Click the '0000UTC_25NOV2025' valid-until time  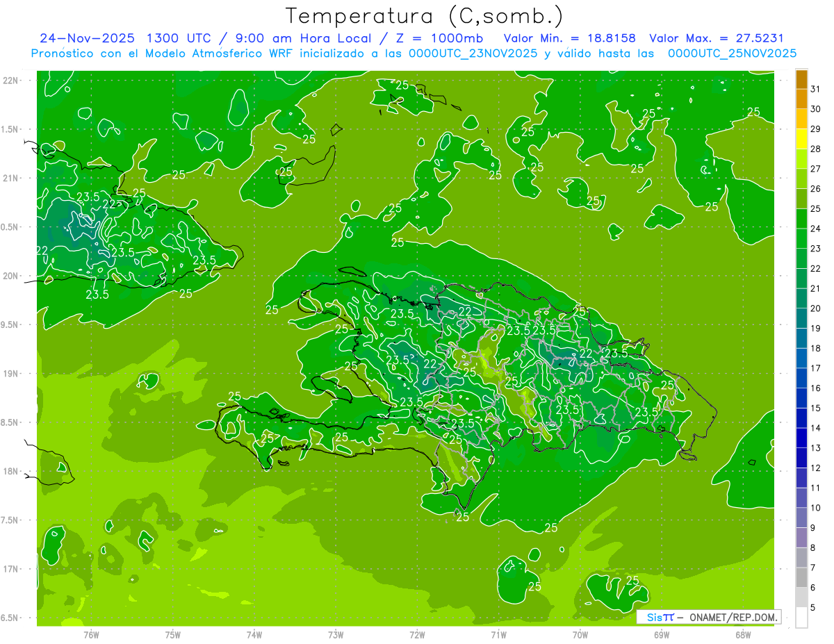[x=733, y=53]
